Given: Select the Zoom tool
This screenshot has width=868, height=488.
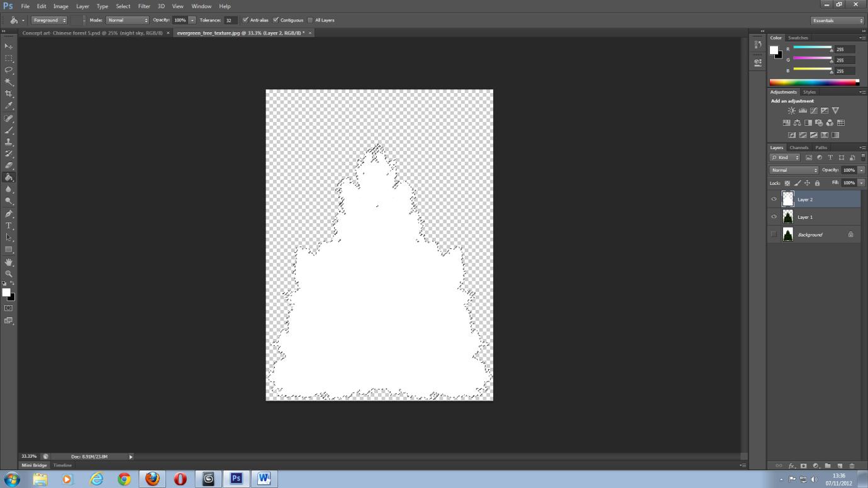Looking at the screenshot, I should click(x=9, y=273).
